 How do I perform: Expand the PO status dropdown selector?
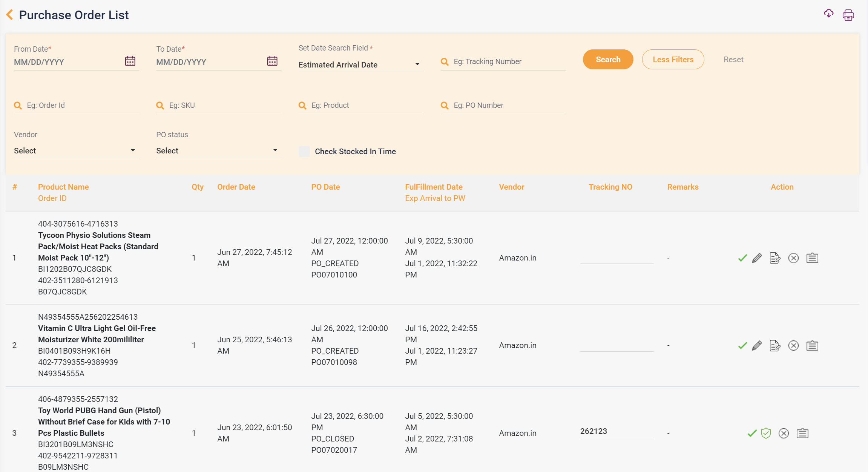coord(216,150)
